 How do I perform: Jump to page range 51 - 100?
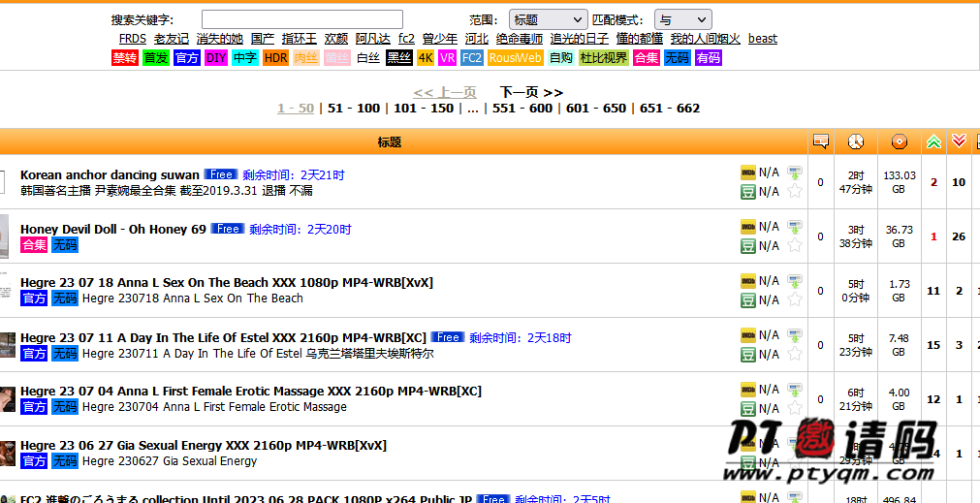click(x=354, y=109)
